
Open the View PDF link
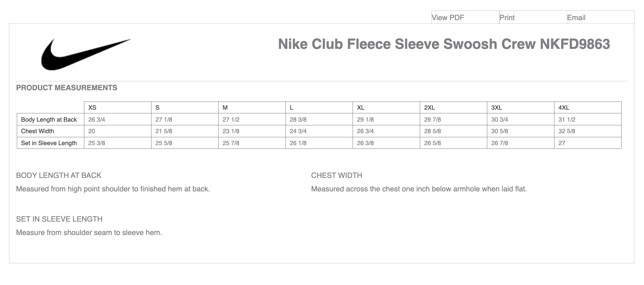(448, 18)
